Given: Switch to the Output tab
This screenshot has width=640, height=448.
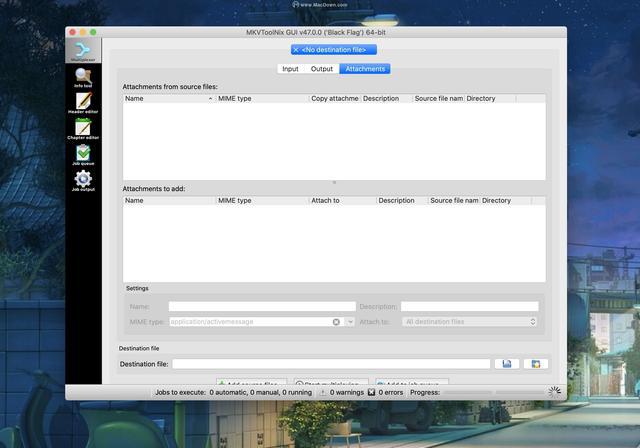Looking at the screenshot, I should pos(322,69).
